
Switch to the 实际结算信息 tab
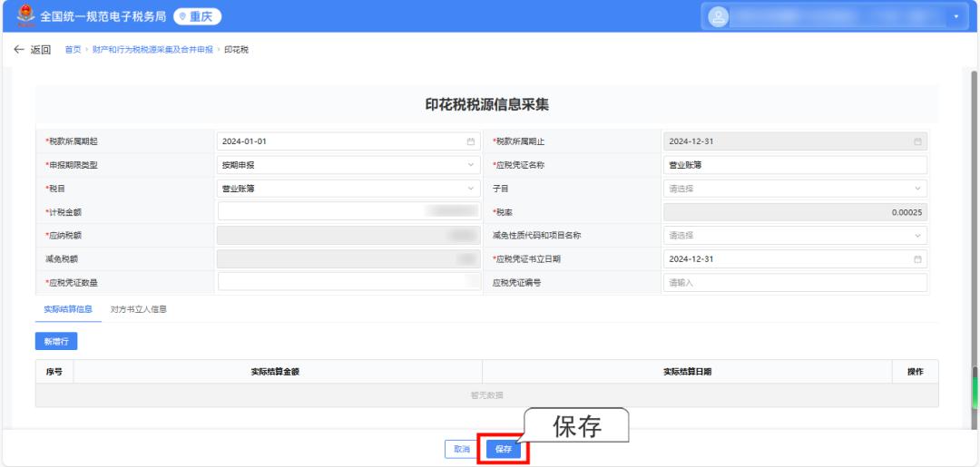pos(68,309)
